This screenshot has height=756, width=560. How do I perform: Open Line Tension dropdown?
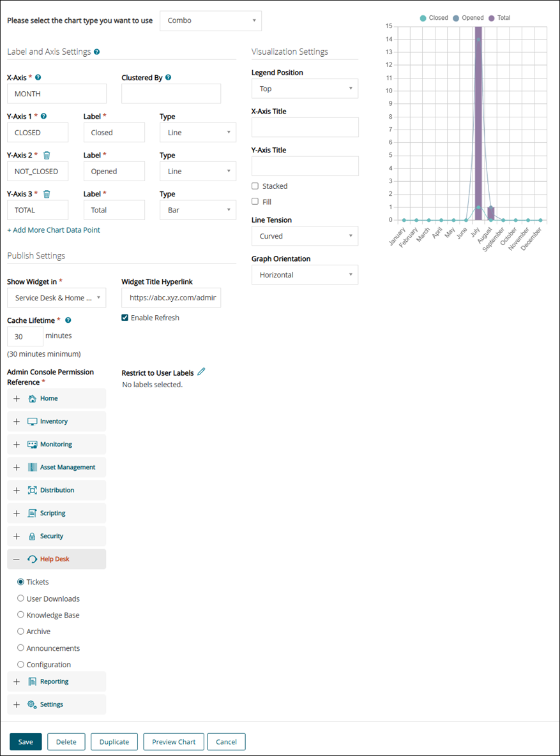tap(305, 236)
